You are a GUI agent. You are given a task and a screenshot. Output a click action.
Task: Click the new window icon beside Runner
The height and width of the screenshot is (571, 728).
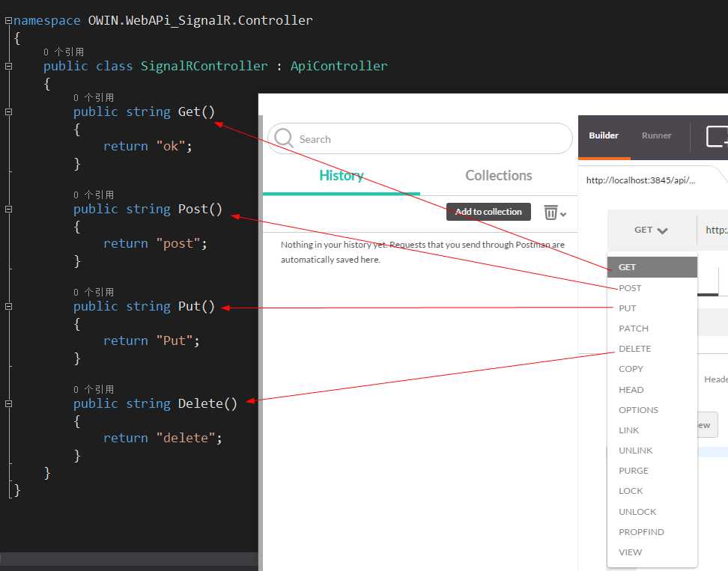(717, 136)
